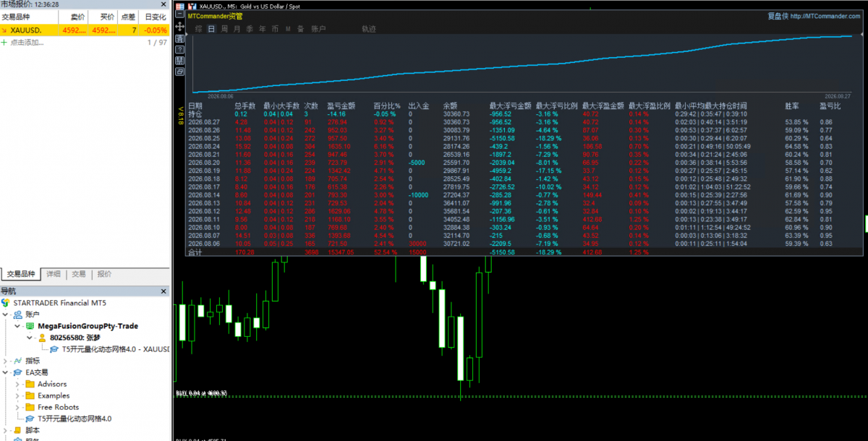
Task: Click the 买价 column header
Action: coord(103,17)
